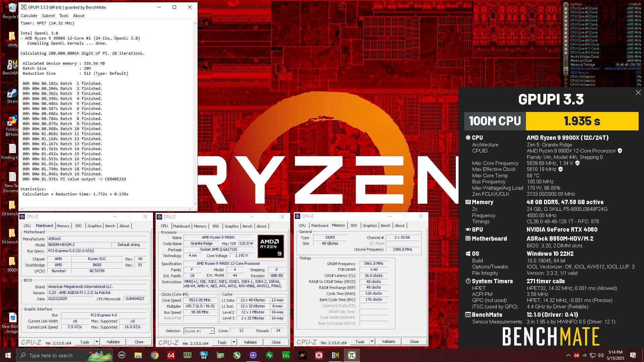
Task: Switch to the GPUPI pi taskbar icon
Action: coord(352,355)
